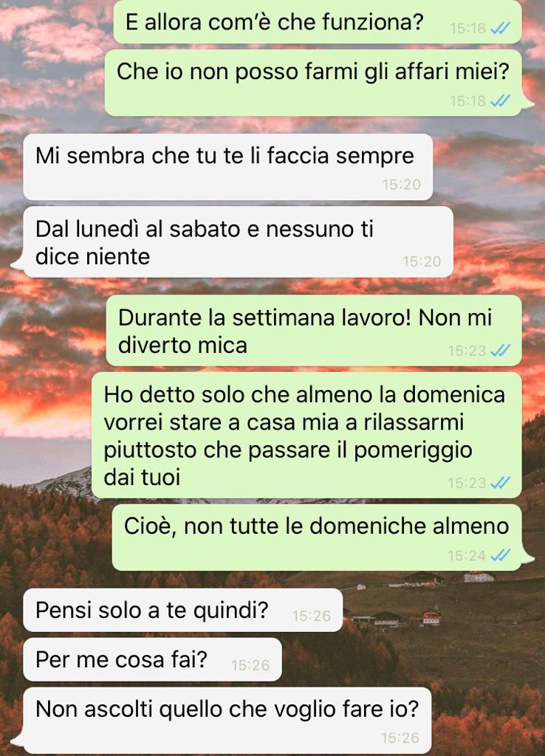
Task: Tap 15:20 timestamp on 'dice niente' bubble
Action: point(422,261)
